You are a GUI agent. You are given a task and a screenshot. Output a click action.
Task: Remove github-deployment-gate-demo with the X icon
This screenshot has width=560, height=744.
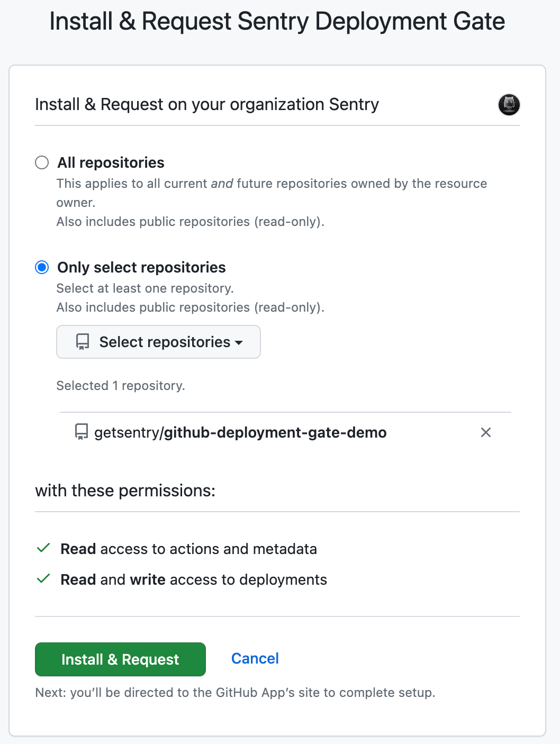pyautogui.click(x=486, y=432)
